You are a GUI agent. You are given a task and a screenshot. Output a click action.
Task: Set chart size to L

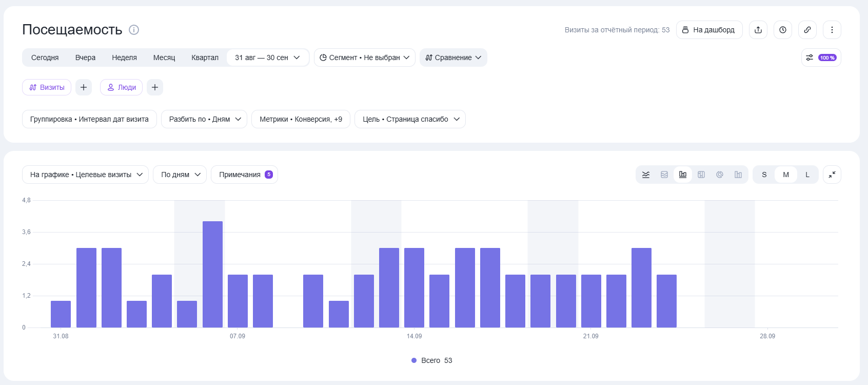coord(807,175)
